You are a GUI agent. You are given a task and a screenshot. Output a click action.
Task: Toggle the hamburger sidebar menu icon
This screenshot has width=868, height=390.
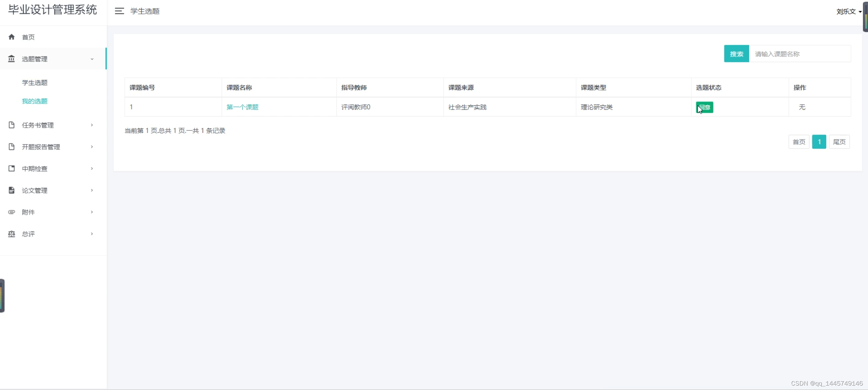119,11
